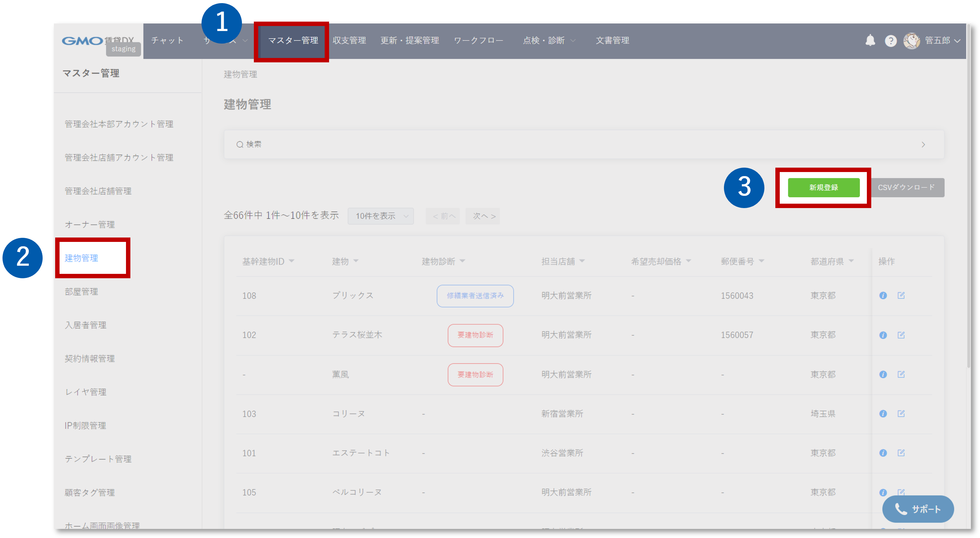Click the 修繕業者送信済み status tag
This screenshot has height=538, width=980.
tap(475, 296)
